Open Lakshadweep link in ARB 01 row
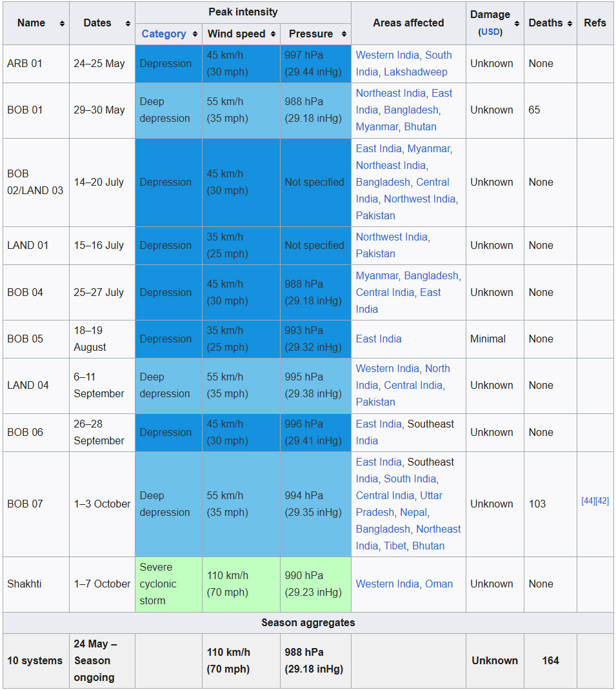This screenshot has height=690, width=616. coord(415,72)
